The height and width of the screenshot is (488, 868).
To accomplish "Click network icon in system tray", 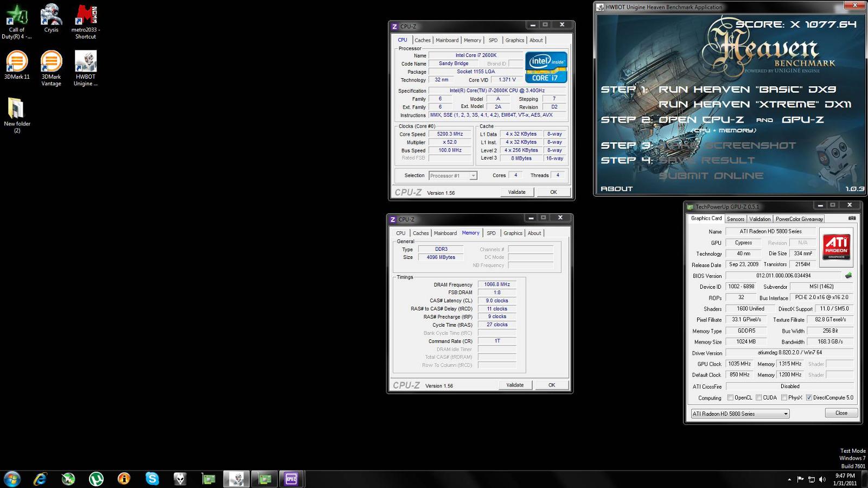I will (812, 479).
